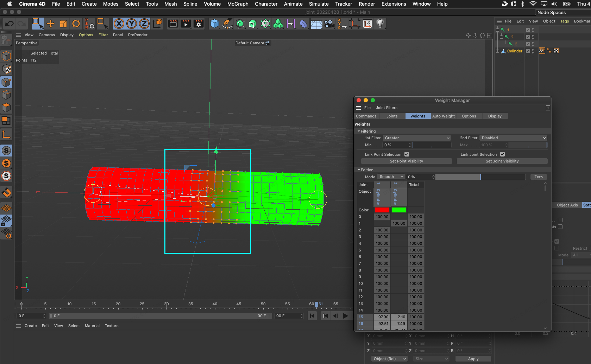This screenshot has height=364, width=591.
Task: Collapse the Edition section
Action: point(359,170)
